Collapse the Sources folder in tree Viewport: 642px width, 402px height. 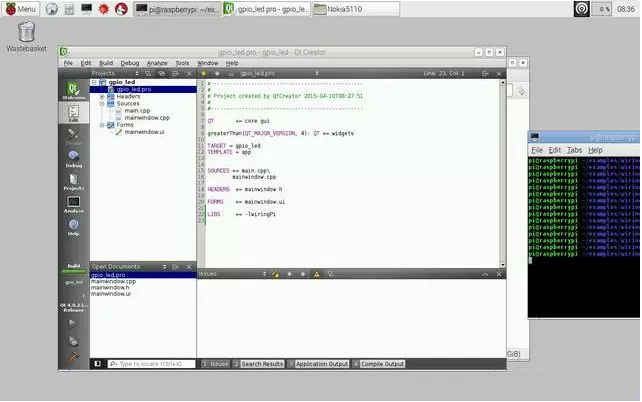click(101, 103)
